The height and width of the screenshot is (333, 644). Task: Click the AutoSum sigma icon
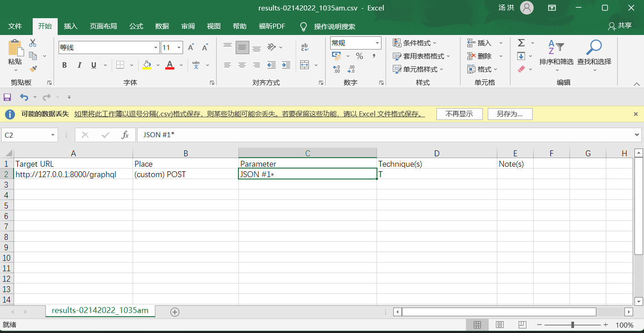pos(521,43)
